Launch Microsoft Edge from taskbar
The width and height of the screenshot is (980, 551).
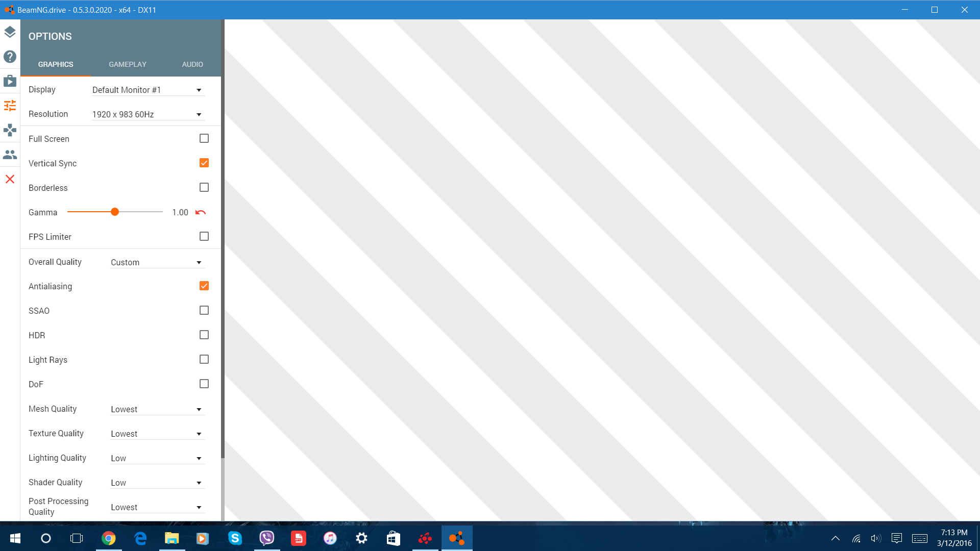pyautogui.click(x=140, y=538)
